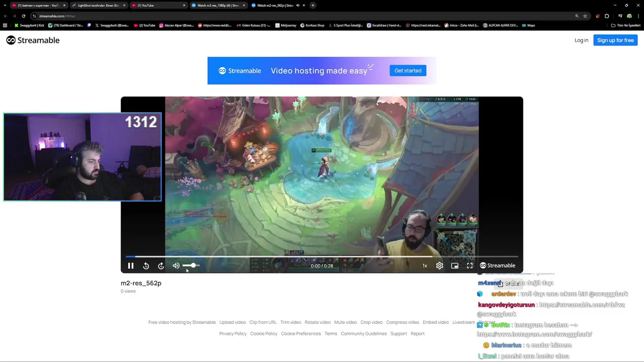Open Community Guidelines footer link
Viewport: 644px width, 362px height.
click(x=364, y=333)
